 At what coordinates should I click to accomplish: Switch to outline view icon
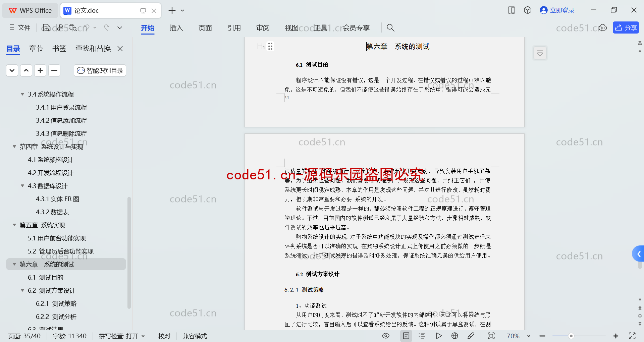coord(422,336)
